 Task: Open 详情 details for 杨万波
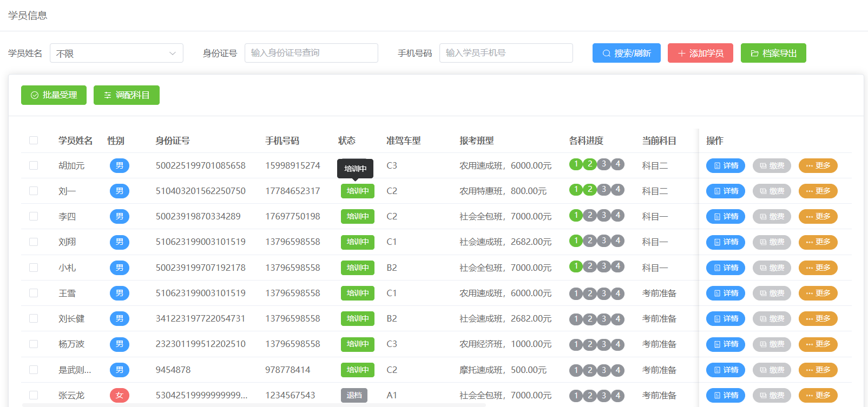[726, 344]
